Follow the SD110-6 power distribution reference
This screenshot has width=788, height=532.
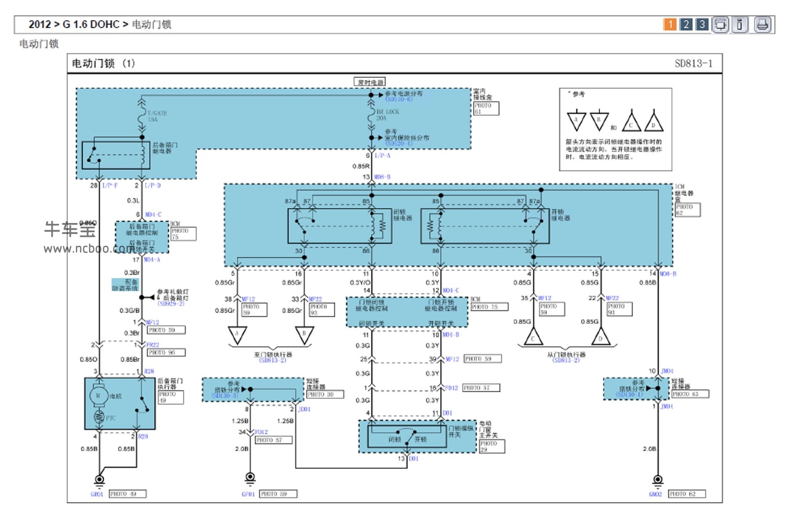[x=399, y=99]
